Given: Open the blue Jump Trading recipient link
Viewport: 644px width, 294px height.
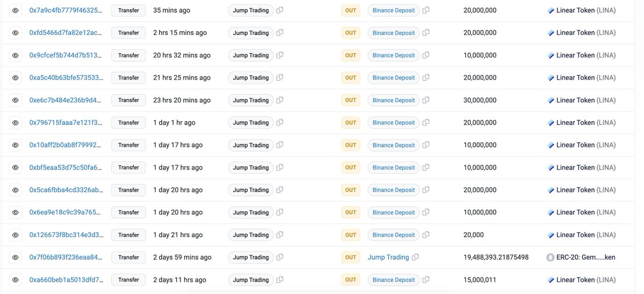Looking at the screenshot, I should [388, 257].
